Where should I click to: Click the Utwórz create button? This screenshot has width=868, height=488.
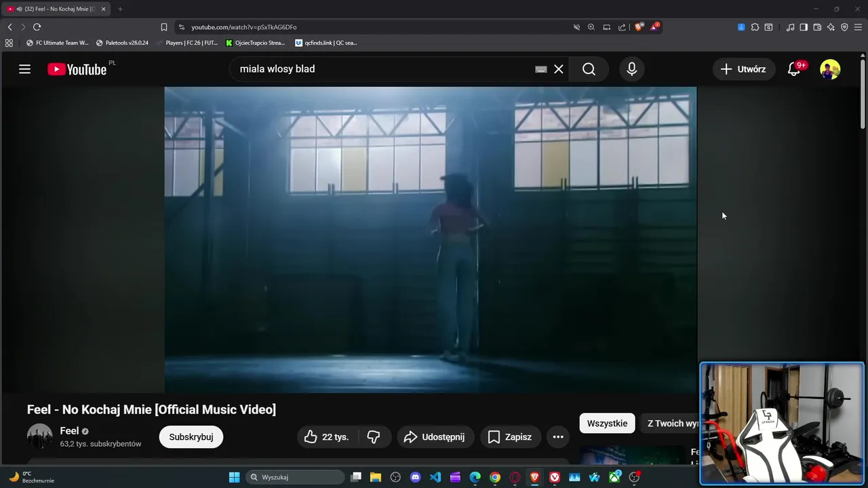(743, 69)
